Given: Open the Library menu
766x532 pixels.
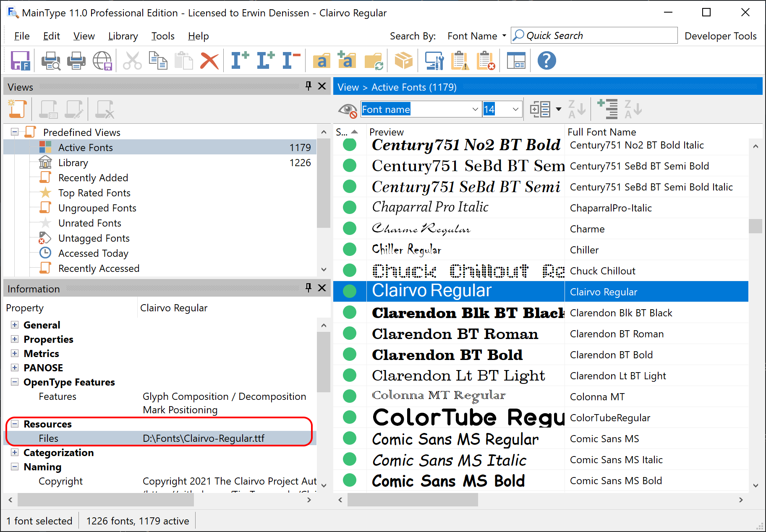Looking at the screenshot, I should [123, 36].
